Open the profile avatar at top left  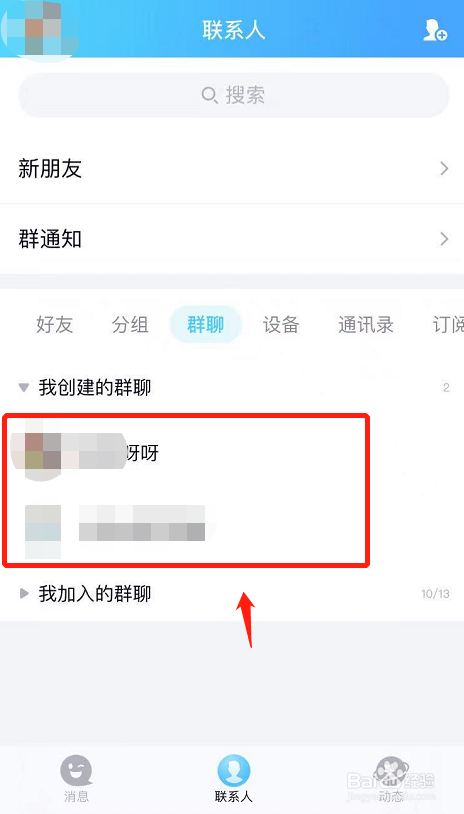(40, 30)
